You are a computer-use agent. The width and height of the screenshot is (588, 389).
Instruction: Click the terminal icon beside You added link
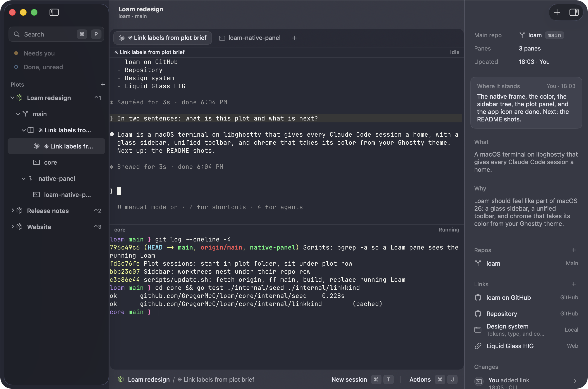(x=479, y=381)
